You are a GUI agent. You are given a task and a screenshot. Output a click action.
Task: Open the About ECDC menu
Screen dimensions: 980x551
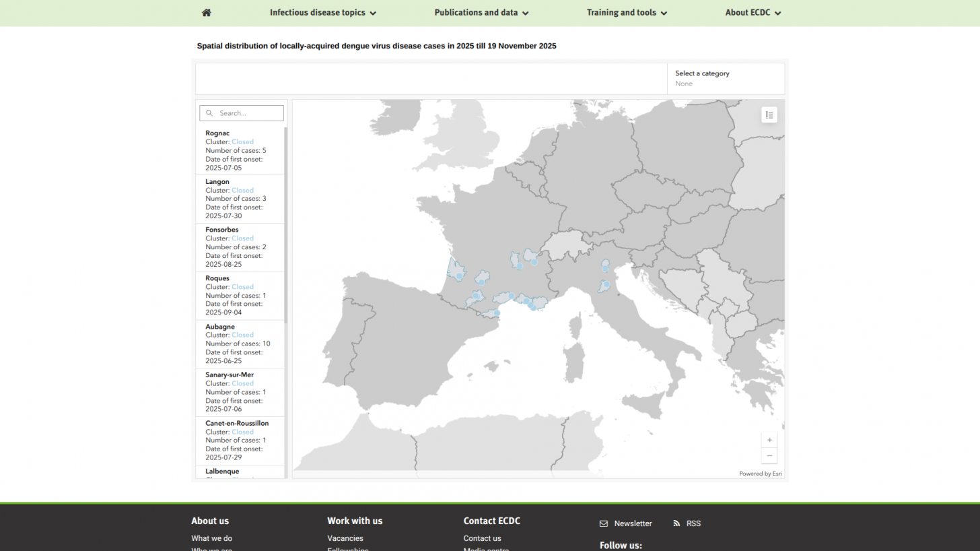[753, 13]
